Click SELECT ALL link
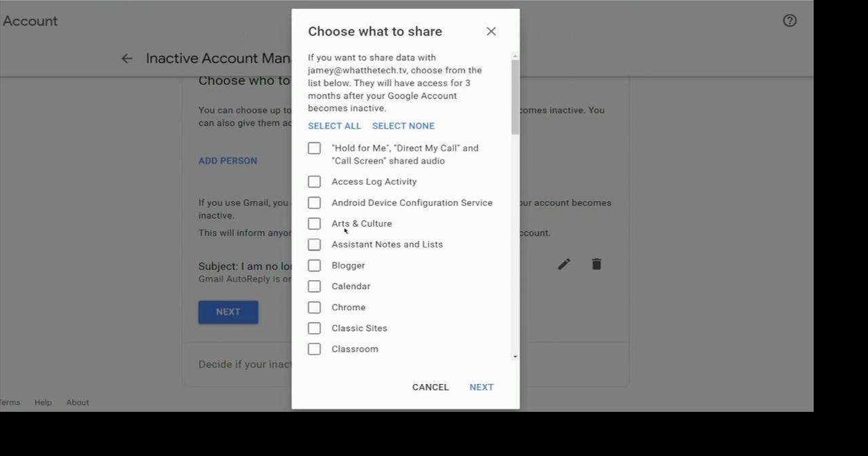This screenshot has height=456, width=868. coord(334,126)
